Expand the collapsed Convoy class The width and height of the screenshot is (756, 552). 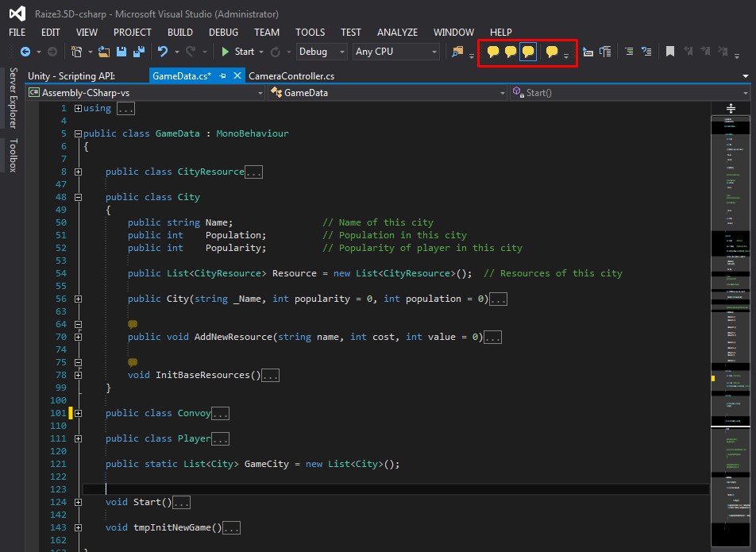point(77,413)
